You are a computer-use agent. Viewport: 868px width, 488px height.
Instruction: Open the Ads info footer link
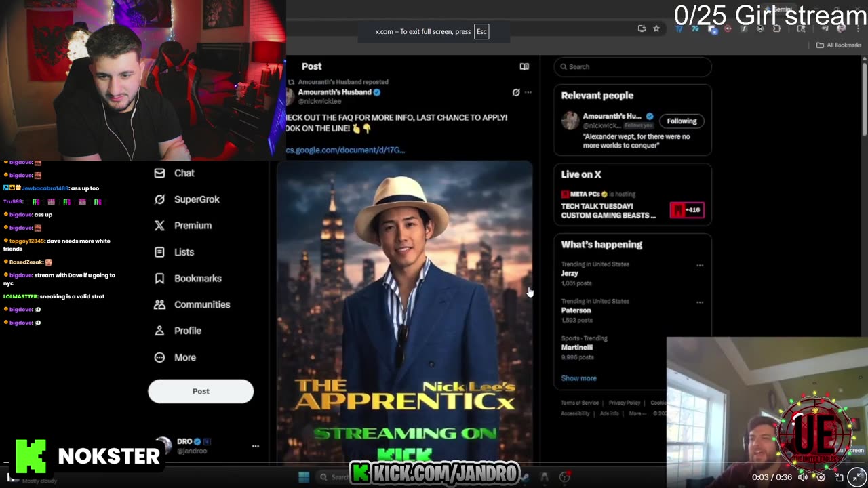click(x=609, y=413)
